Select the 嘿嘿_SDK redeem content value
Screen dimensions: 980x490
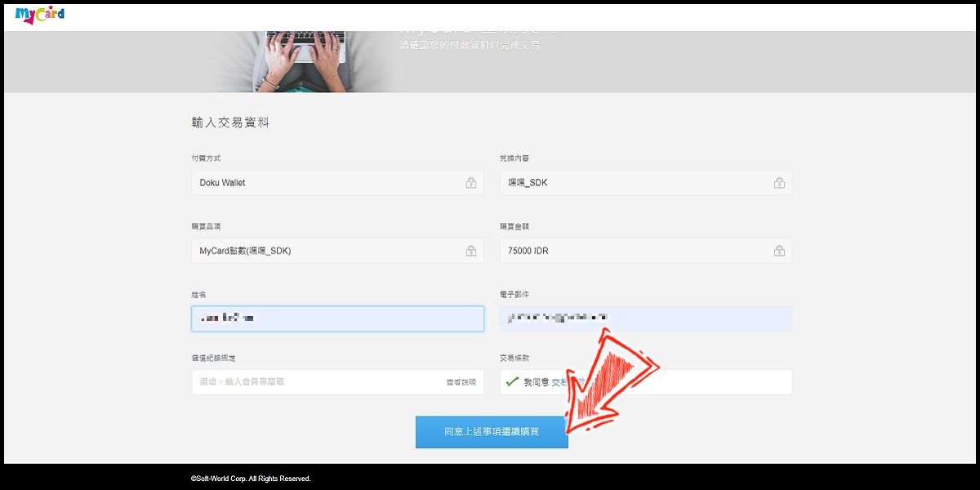[x=528, y=183]
